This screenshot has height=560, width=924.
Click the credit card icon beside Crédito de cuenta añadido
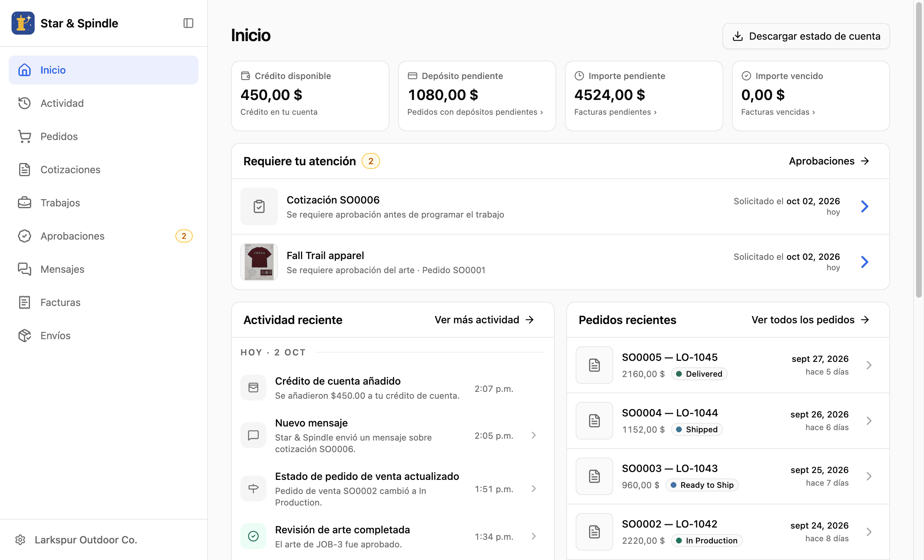[253, 388]
